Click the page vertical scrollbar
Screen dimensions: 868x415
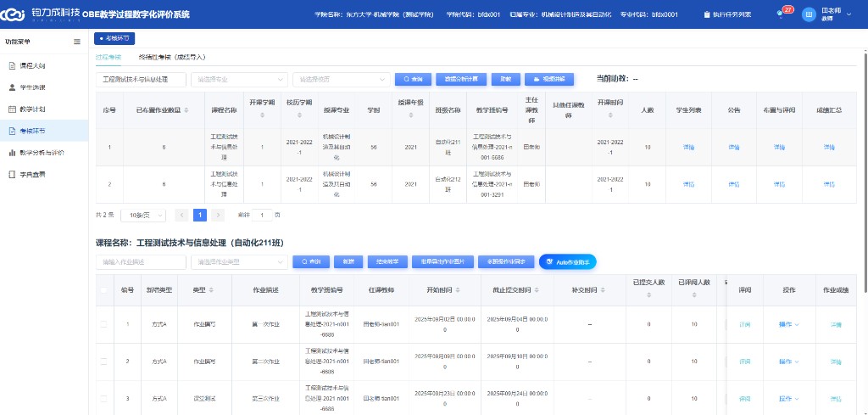pos(865,171)
